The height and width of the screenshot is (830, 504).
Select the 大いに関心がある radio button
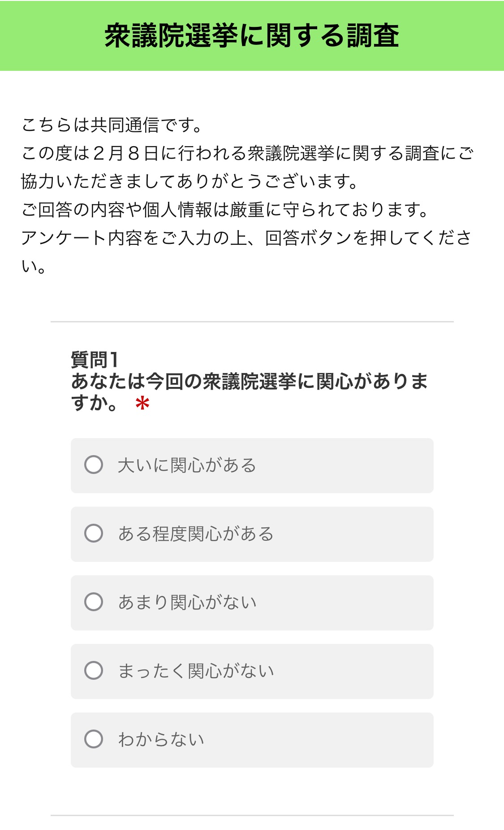tap(94, 465)
